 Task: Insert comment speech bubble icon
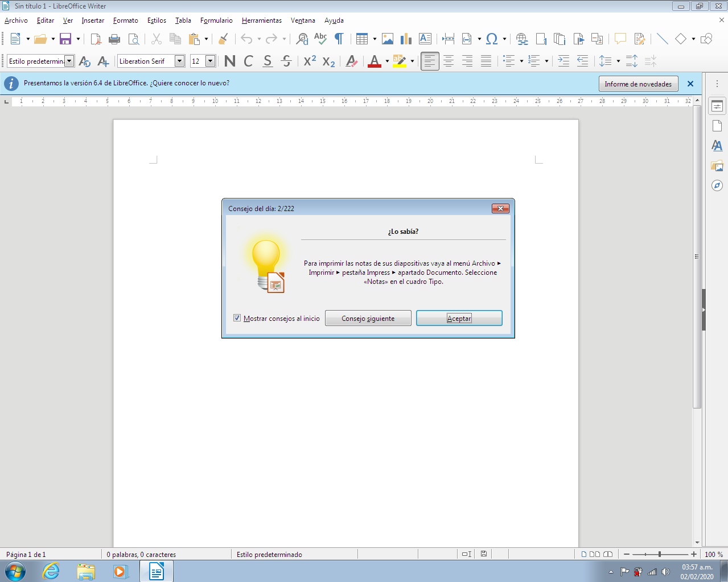point(620,39)
